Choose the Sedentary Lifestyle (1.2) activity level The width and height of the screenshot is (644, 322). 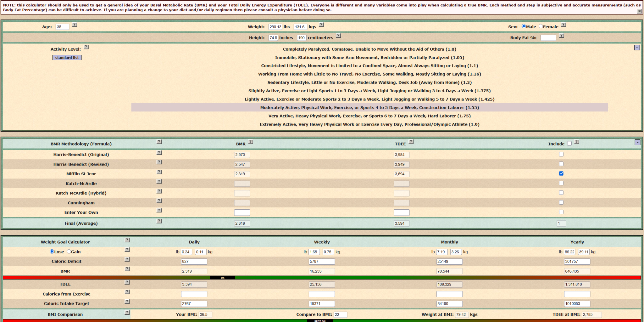click(369, 82)
